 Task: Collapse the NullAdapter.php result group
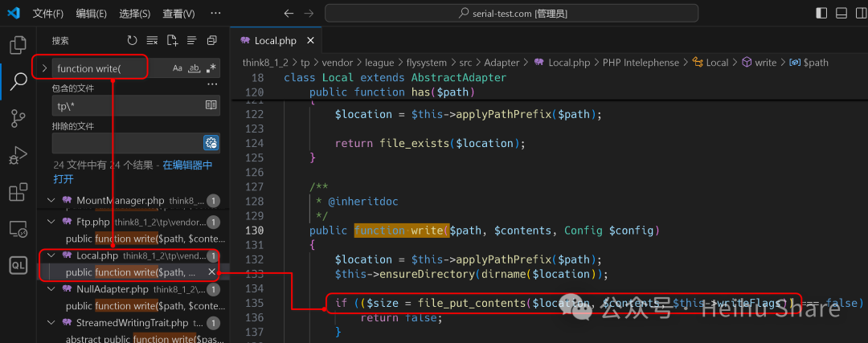[x=51, y=289]
